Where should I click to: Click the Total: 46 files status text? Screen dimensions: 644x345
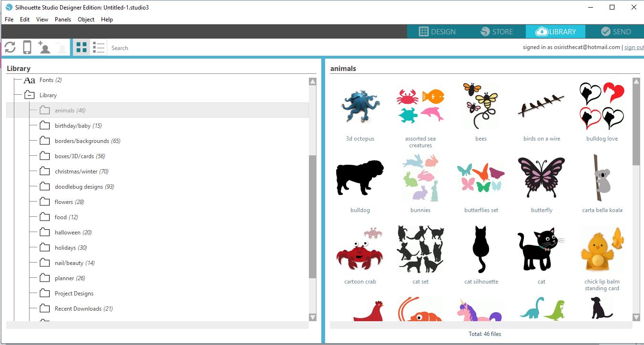(485, 334)
